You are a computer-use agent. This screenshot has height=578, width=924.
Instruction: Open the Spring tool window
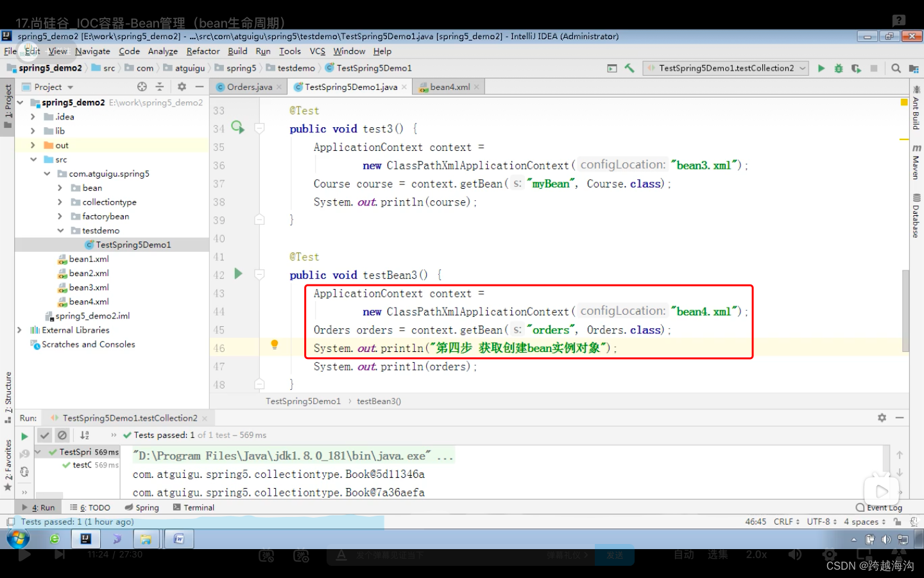pyautogui.click(x=142, y=507)
